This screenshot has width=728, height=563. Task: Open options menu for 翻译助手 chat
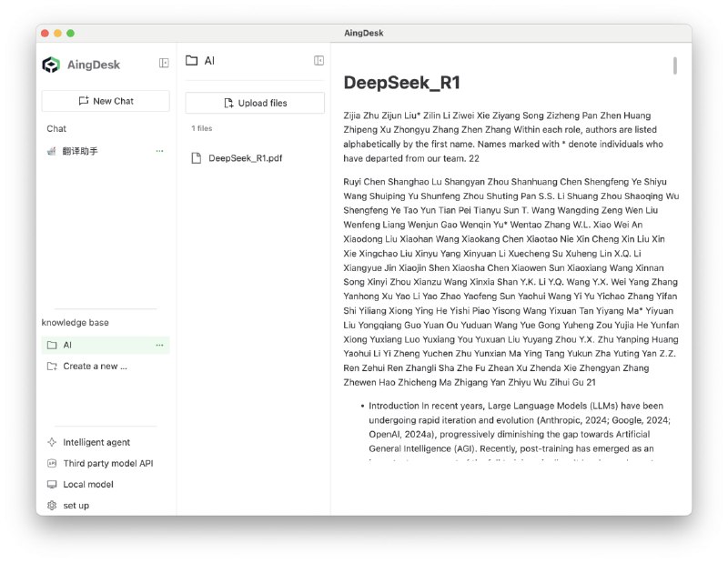[159, 151]
